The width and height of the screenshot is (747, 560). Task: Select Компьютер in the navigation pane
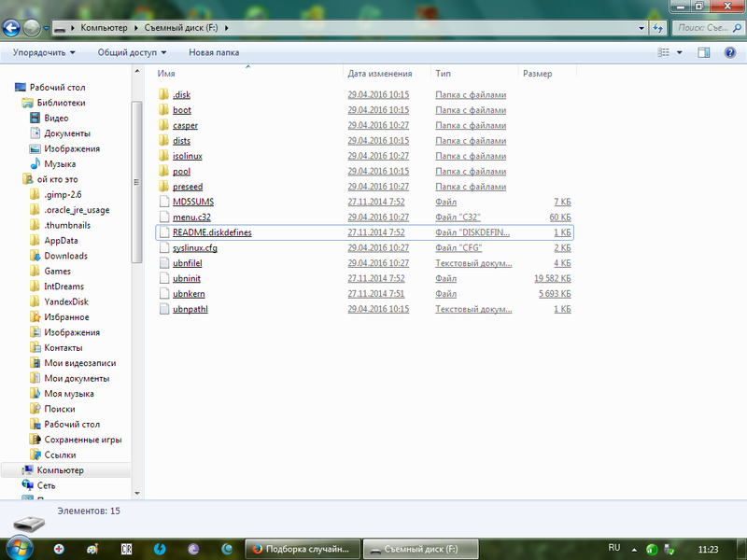(60, 470)
